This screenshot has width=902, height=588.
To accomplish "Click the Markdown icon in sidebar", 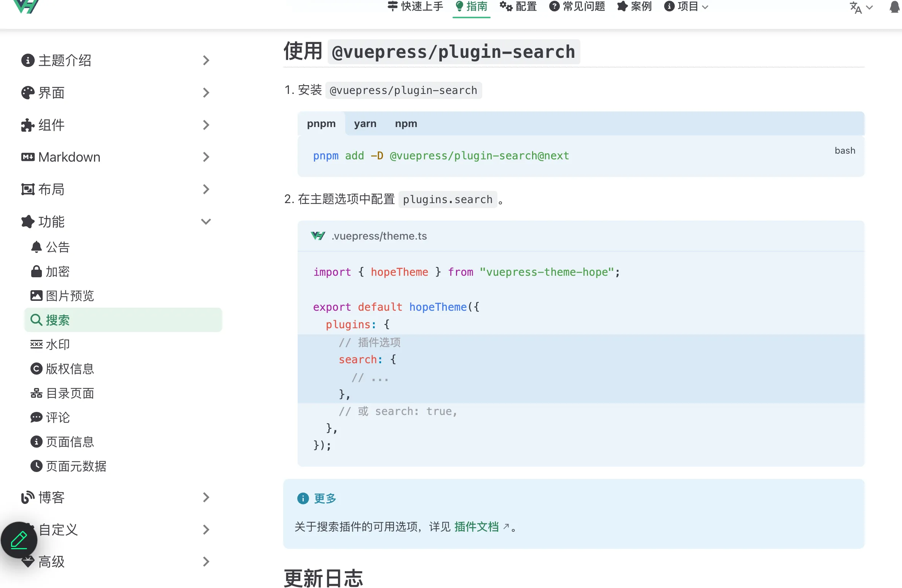I will tap(28, 157).
